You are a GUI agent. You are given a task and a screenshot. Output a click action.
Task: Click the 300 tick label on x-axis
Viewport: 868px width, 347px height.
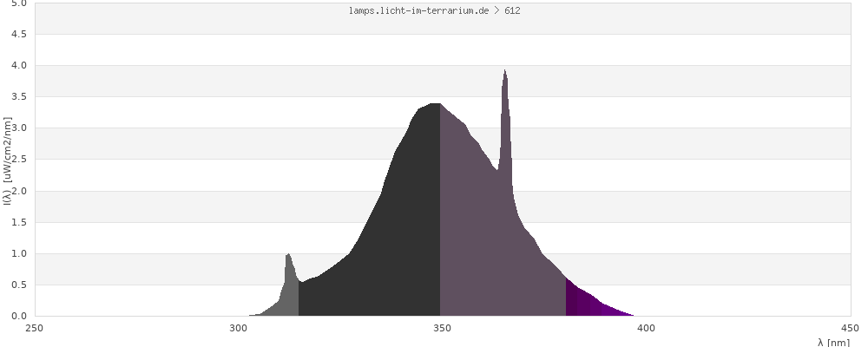(238, 328)
